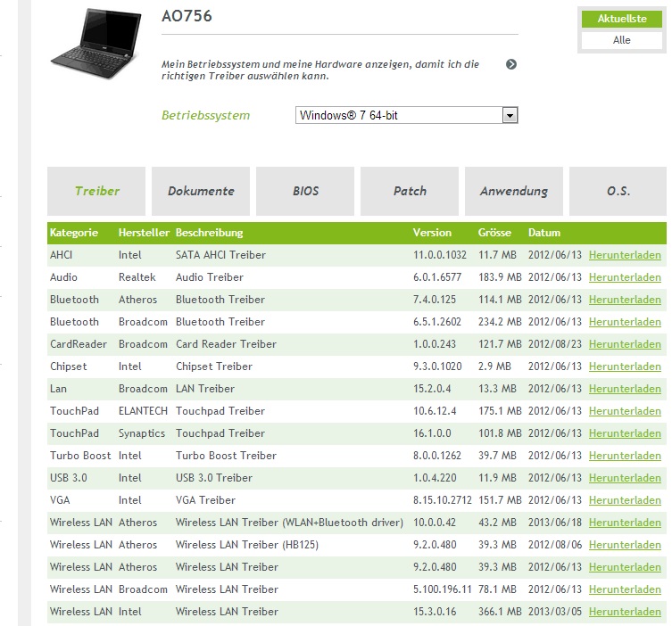This screenshot has height=626, width=672.
Task: Switch to the Anwendung tab
Action: (514, 191)
